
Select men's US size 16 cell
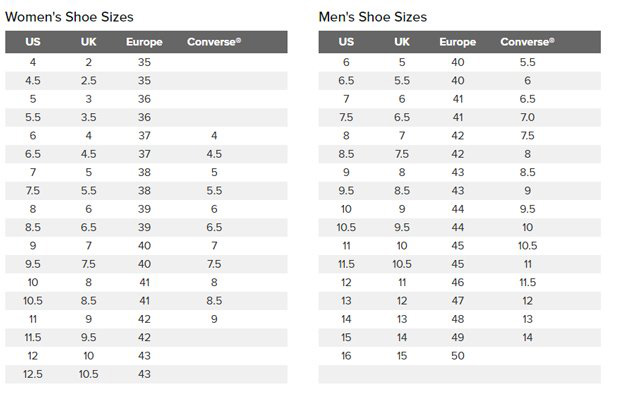[346, 356]
